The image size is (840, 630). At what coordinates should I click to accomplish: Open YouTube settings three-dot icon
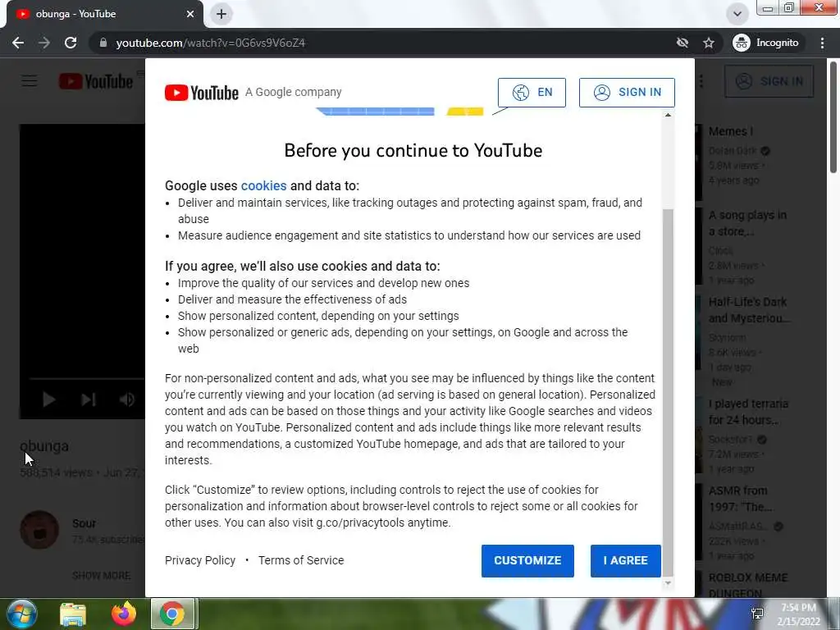(x=701, y=81)
